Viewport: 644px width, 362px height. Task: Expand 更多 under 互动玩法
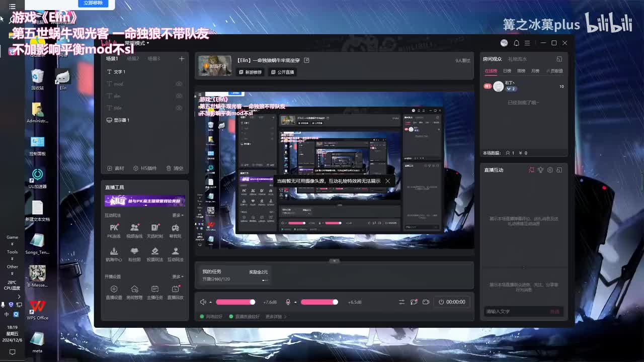click(178, 215)
